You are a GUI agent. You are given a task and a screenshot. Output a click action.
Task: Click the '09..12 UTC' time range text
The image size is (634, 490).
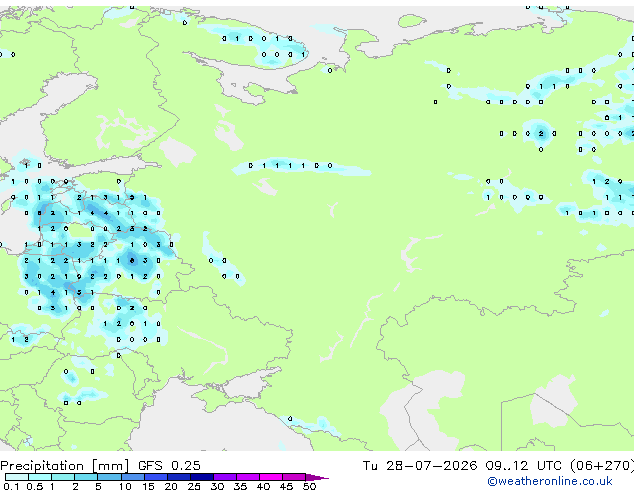coord(523,466)
